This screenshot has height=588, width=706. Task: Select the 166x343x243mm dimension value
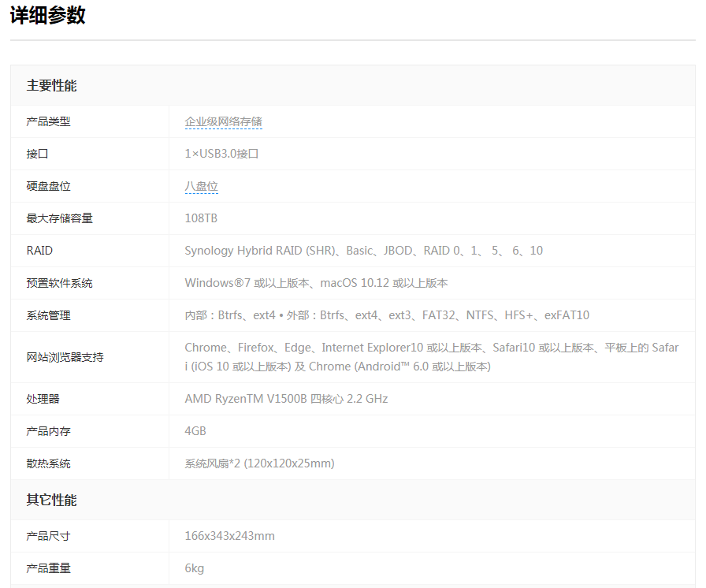pos(229,536)
